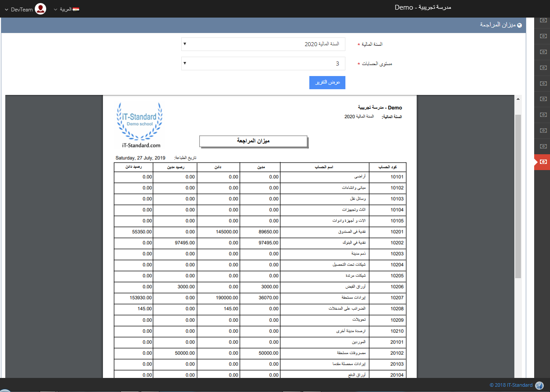Viewport: 550px width, 392px height.
Task: Click the report's vertical scrollbar thumb
Action: click(x=518, y=196)
